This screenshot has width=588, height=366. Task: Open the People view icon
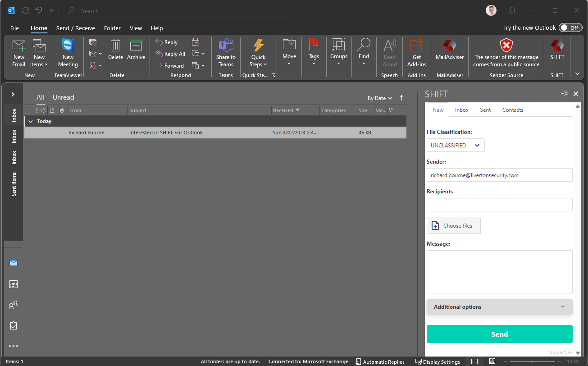pos(14,305)
